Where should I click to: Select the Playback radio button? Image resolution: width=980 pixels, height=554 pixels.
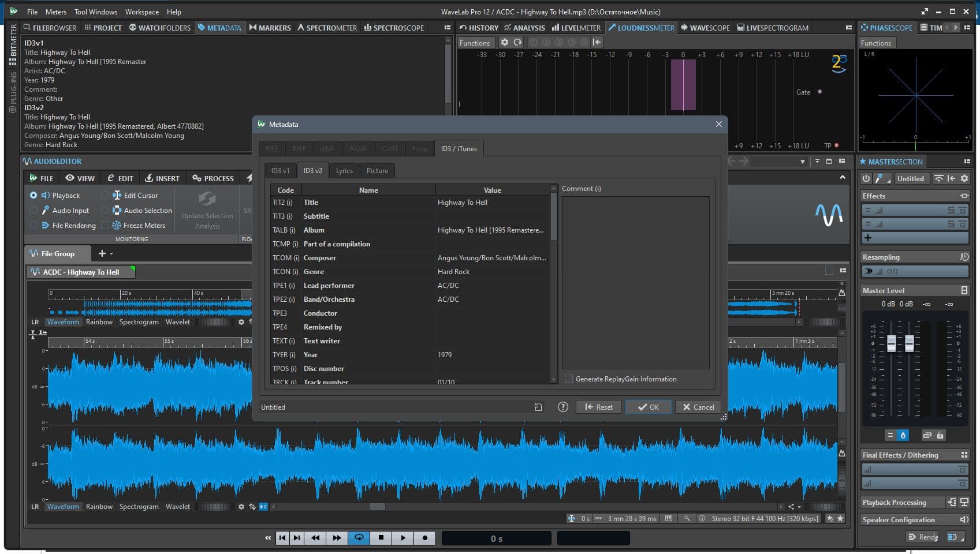[33, 196]
